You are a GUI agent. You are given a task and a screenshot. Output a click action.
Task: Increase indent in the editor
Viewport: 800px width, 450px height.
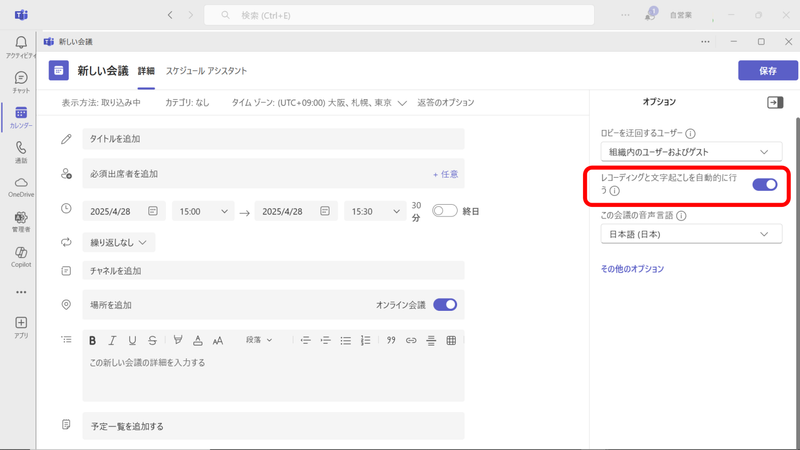[x=325, y=340]
